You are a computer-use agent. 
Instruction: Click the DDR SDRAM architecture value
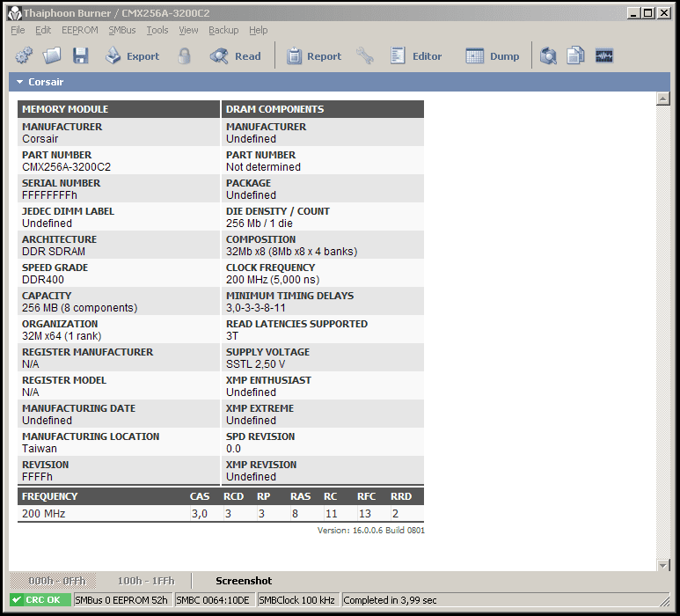coord(54,252)
